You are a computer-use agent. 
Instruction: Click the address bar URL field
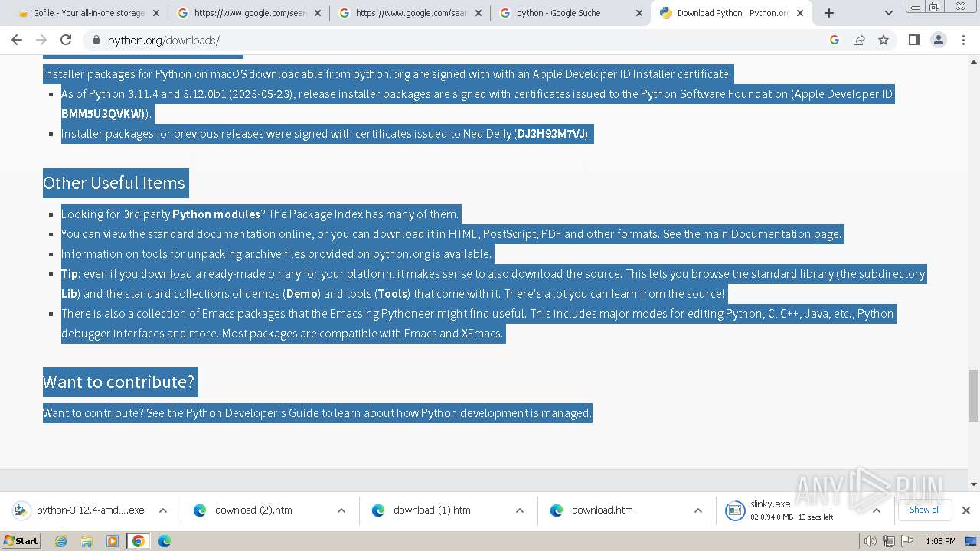pyautogui.click(x=459, y=41)
